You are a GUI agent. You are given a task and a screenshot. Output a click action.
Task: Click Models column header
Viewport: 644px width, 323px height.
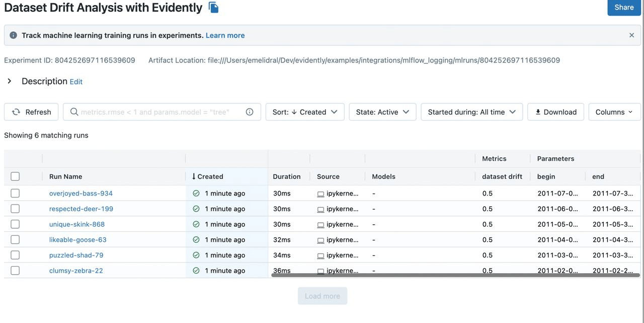383,176
